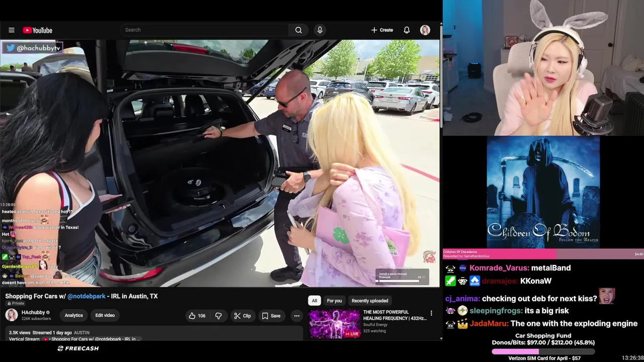This screenshot has width=644, height=362.
Task: Click the face emote after cj_anima's message
Action: tap(607, 297)
